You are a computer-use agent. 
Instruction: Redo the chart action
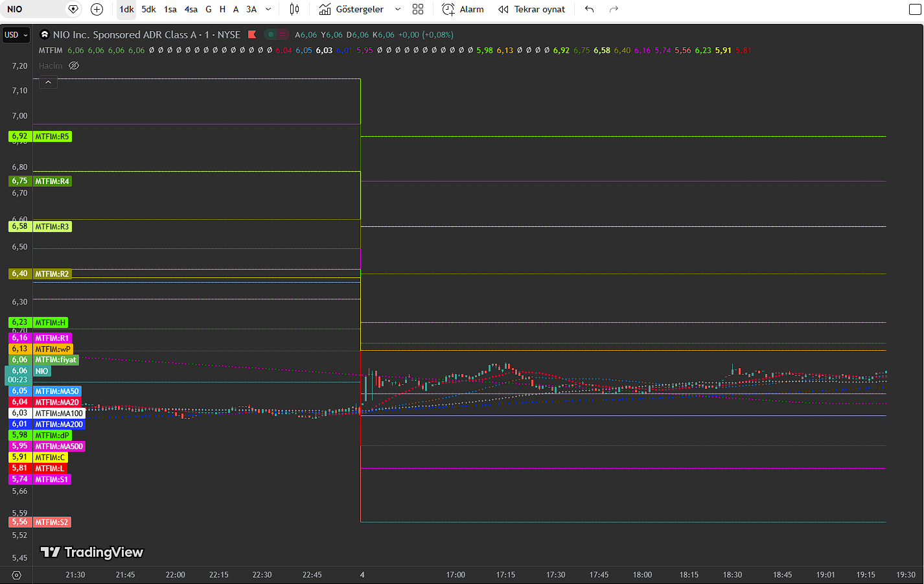(x=614, y=9)
